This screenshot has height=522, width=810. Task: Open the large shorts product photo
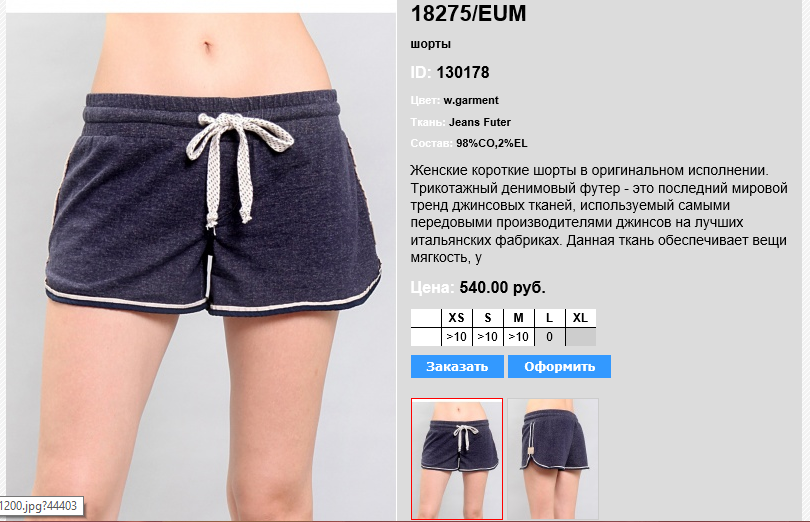pos(200,266)
